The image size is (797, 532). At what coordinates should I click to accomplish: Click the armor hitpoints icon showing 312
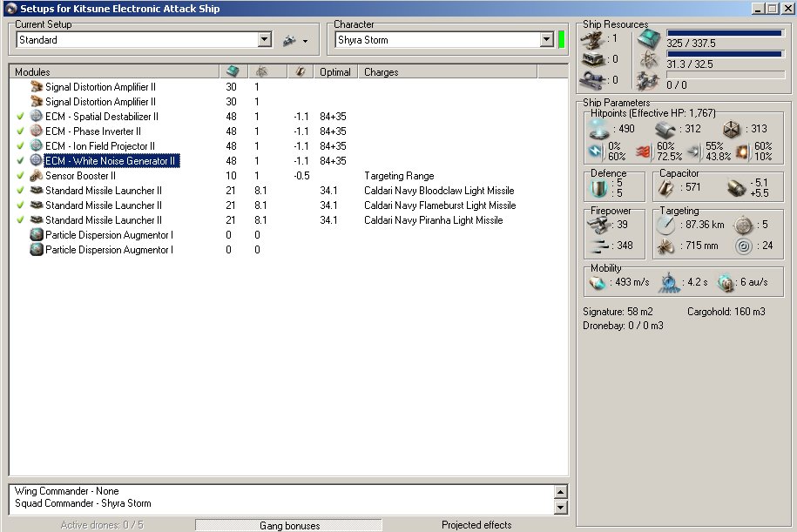pos(665,130)
